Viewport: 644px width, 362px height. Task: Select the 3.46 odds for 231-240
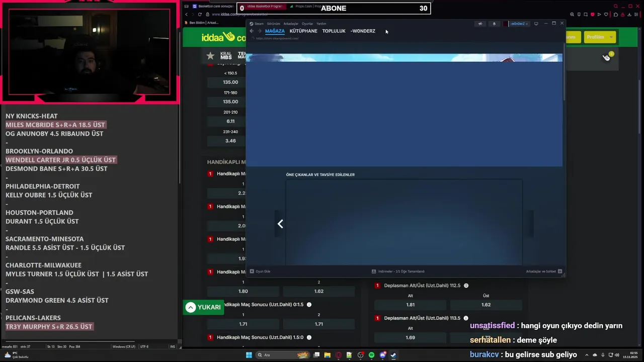230,141
